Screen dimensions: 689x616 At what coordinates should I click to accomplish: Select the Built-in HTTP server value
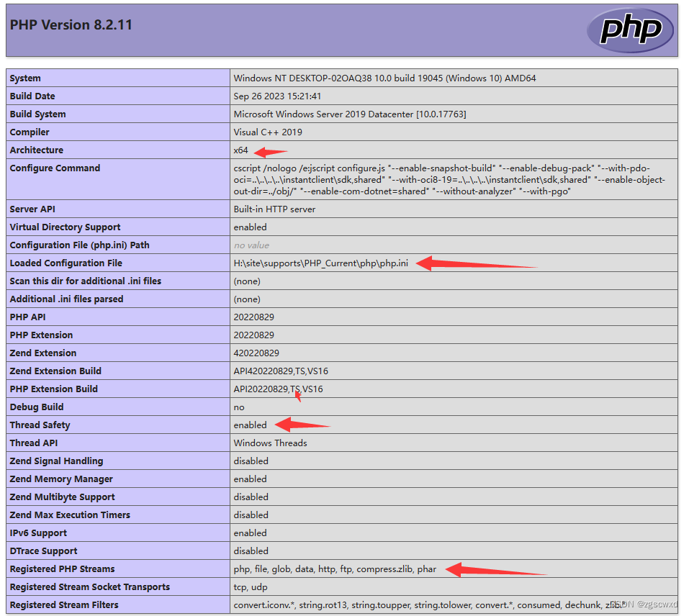point(274,209)
